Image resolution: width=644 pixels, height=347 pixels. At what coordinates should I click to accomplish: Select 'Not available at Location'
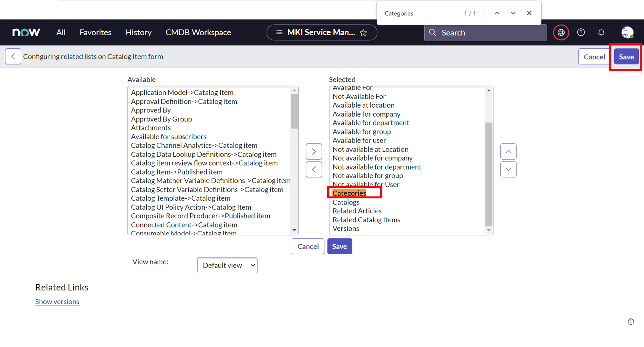(370, 150)
